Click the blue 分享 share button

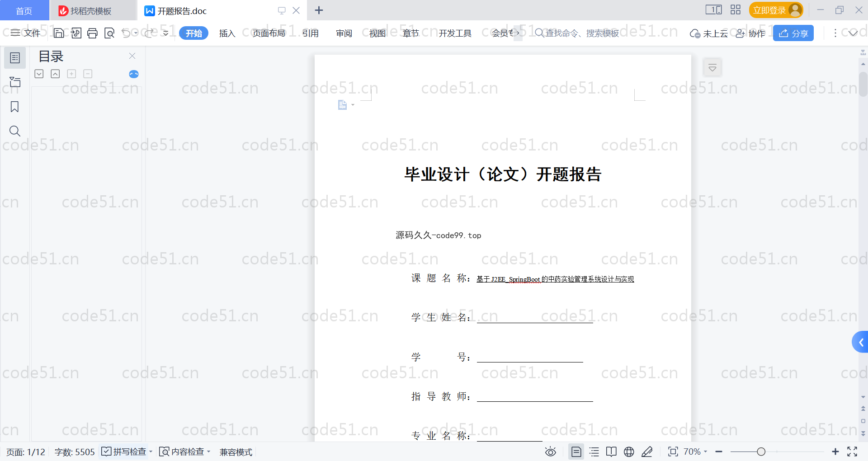point(793,33)
